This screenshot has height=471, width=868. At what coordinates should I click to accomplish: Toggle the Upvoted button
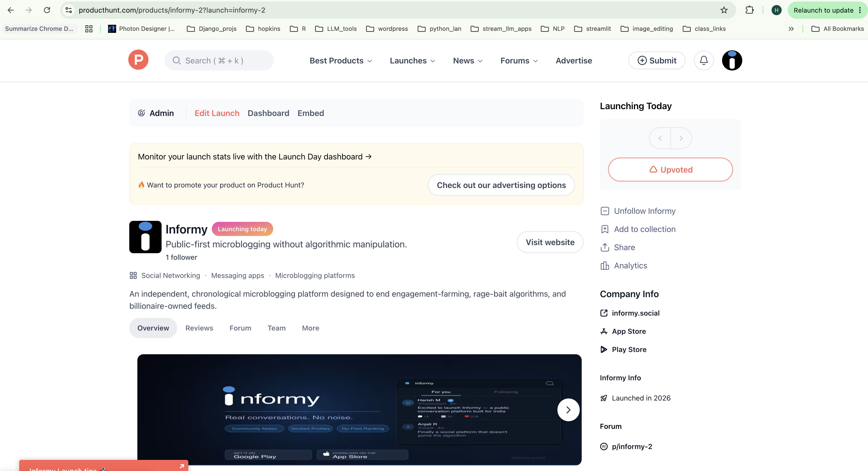tap(670, 170)
